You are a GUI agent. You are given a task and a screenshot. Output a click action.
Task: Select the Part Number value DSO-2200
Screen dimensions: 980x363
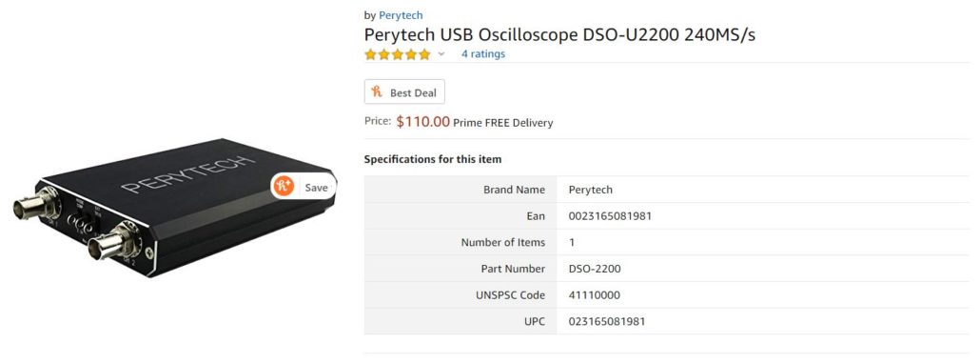595,269
